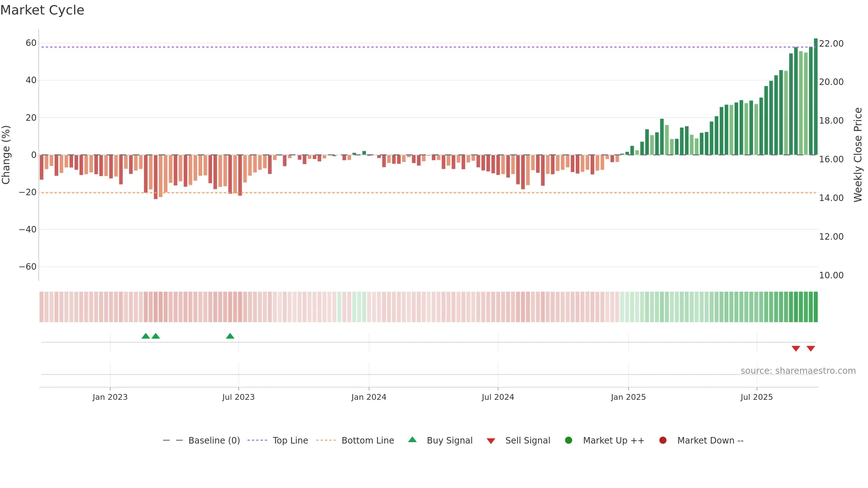Select the first buy signal triangle in early 2023
868x488 pixels.
point(146,336)
